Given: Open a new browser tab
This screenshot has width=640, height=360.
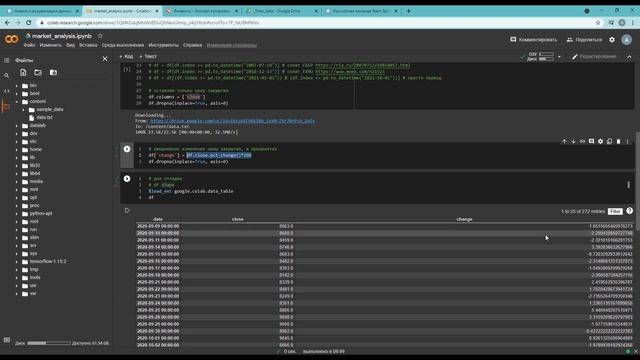Looking at the screenshot, I should pos(408,11).
